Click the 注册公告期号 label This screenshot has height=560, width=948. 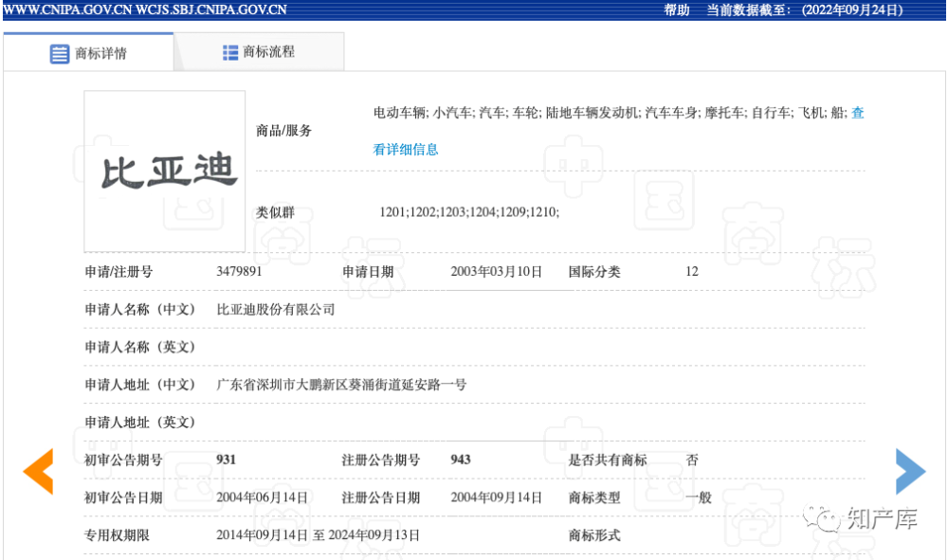tap(381, 460)
